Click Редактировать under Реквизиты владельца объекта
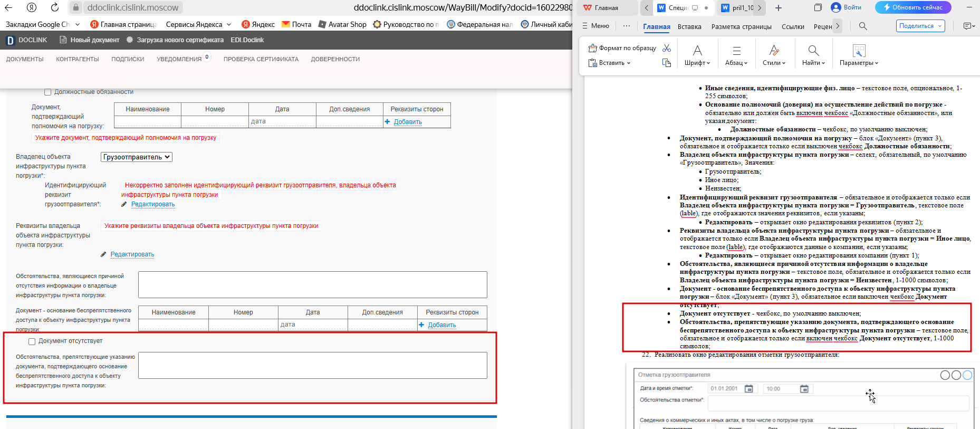This screenshot has height=429, width=980. pos(132,254)
